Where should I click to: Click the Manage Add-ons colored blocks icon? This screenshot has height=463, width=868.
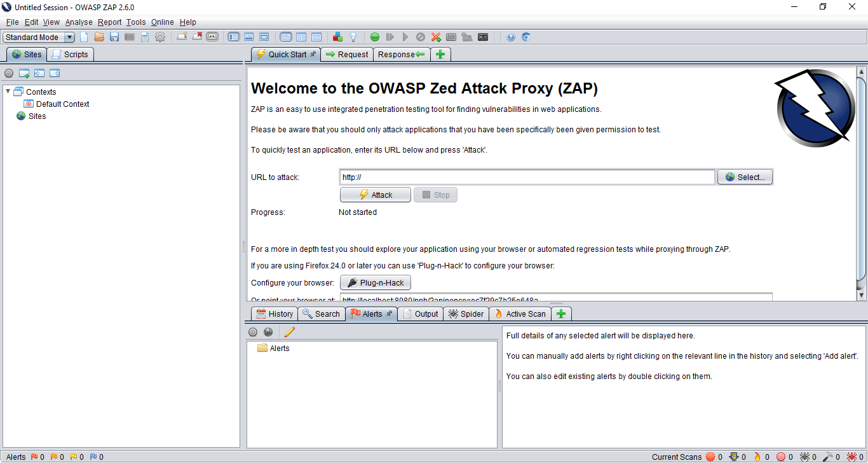pyautogui.click(x=337, y=37)
